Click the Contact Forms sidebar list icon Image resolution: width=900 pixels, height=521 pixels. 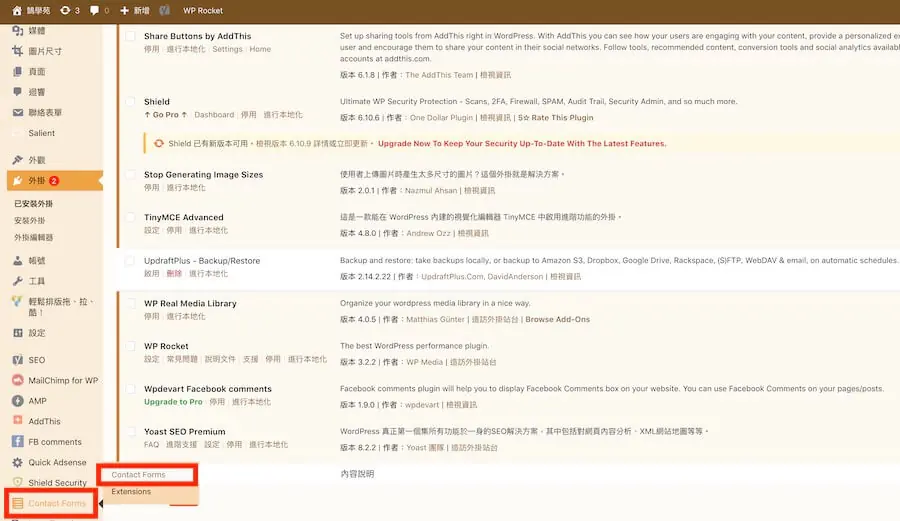(x=18, y=503)
